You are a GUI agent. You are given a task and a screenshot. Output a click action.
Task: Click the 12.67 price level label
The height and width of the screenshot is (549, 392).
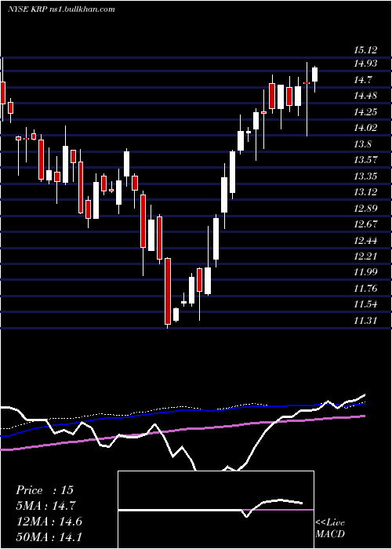coord(365,224)
